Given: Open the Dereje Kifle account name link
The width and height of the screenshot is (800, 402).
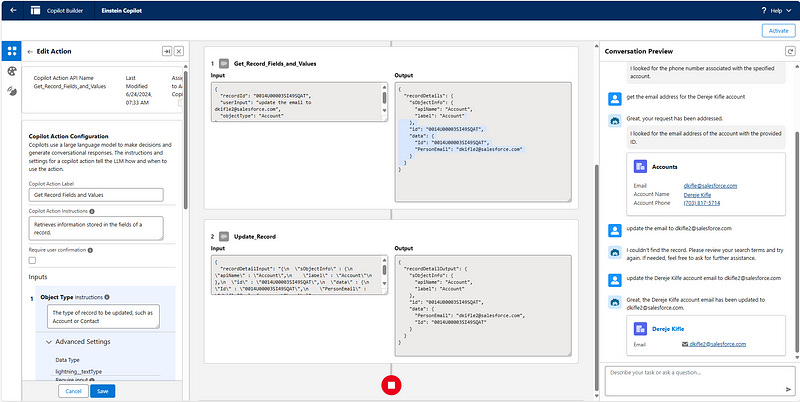Looking at the screenshot, I should (697, 194).
